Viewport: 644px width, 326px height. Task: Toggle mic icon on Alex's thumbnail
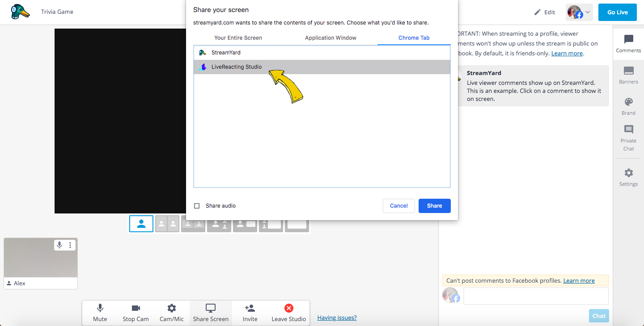click(59, 245)
